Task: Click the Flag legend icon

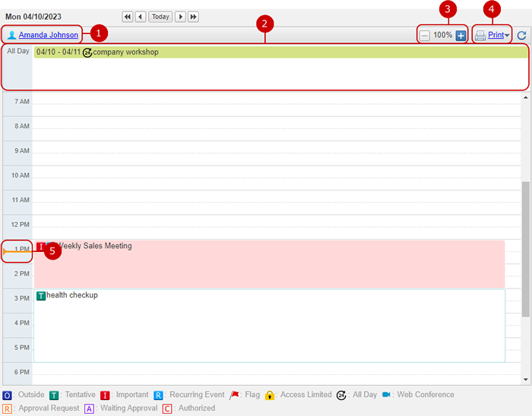Action: click(x=234, y=395)
